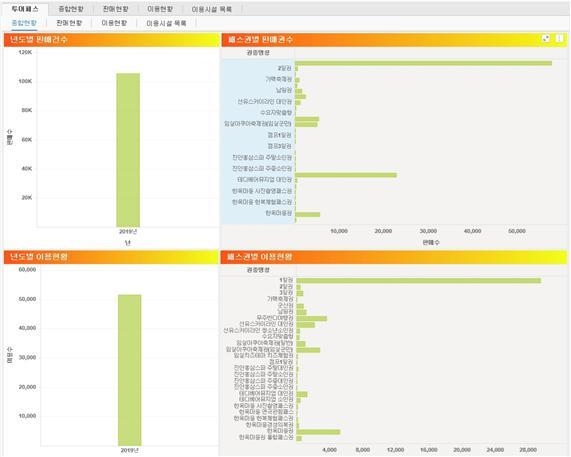Click the 권종명칭 column header in usage chart
This screenshot has height=457, width=571.
click(x=258, y=270)
